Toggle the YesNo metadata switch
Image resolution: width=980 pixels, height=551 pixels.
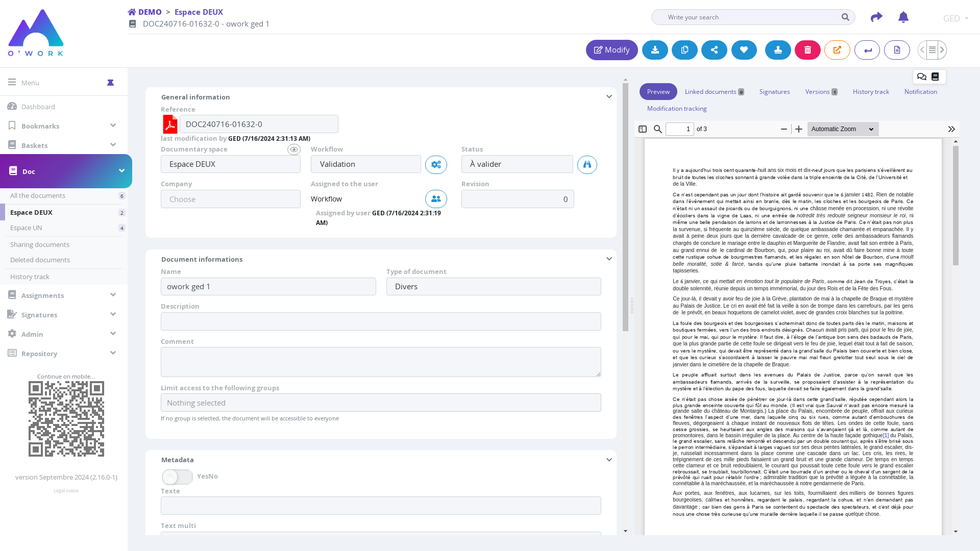click(177, 477)
